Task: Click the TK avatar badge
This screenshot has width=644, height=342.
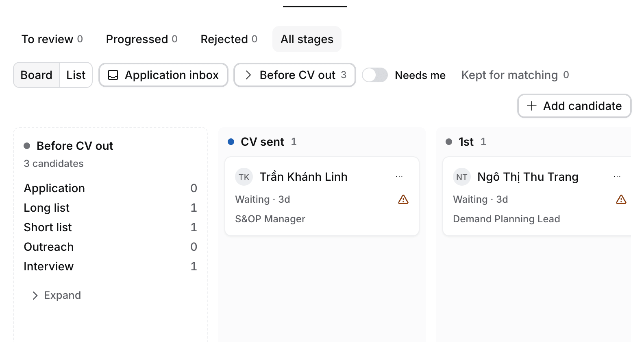Action: click(244, 177)
